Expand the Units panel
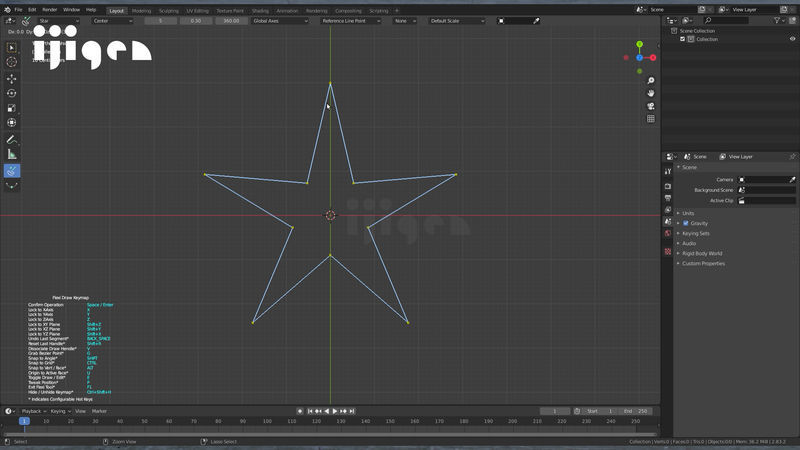Image resolution: width=800 pixels, height=450 pixels. pyautogui.click(x=688, y=213)
